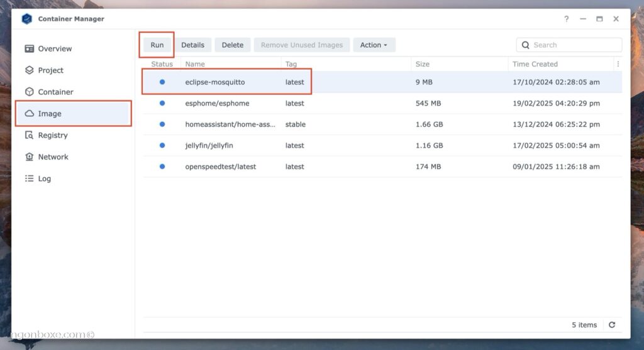Click the 17/10/2024 02:28:05 am timestamp
Image resolution: width=644 pixels, height=350 pixels.
coord(556,82)
